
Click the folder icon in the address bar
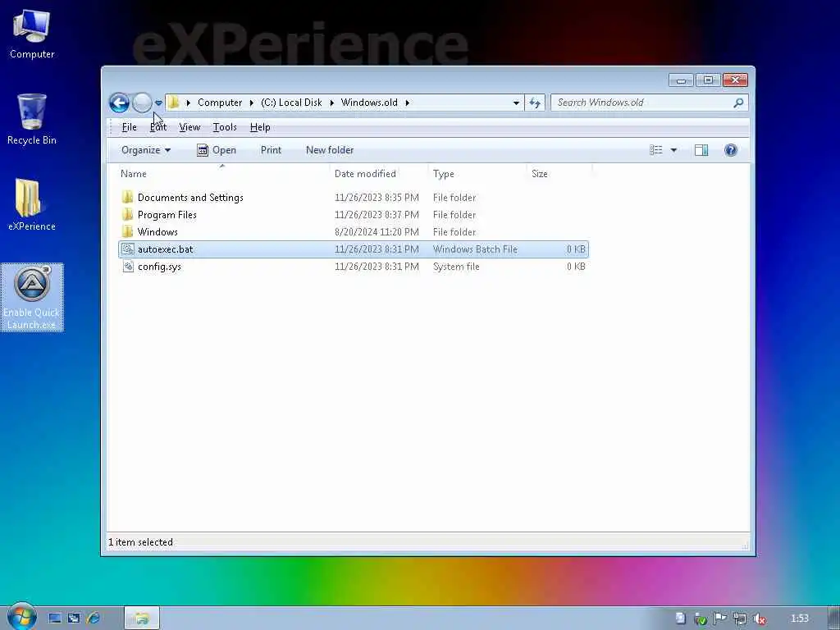(x=174, y=103)
